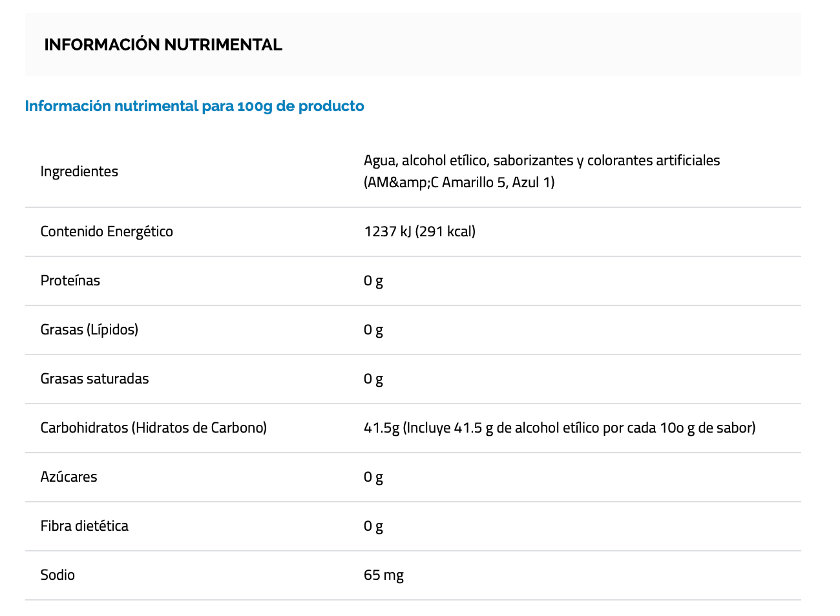Select the Grasas saturadas label
This screenshot has width=840, height=616.
click(94, 378)
